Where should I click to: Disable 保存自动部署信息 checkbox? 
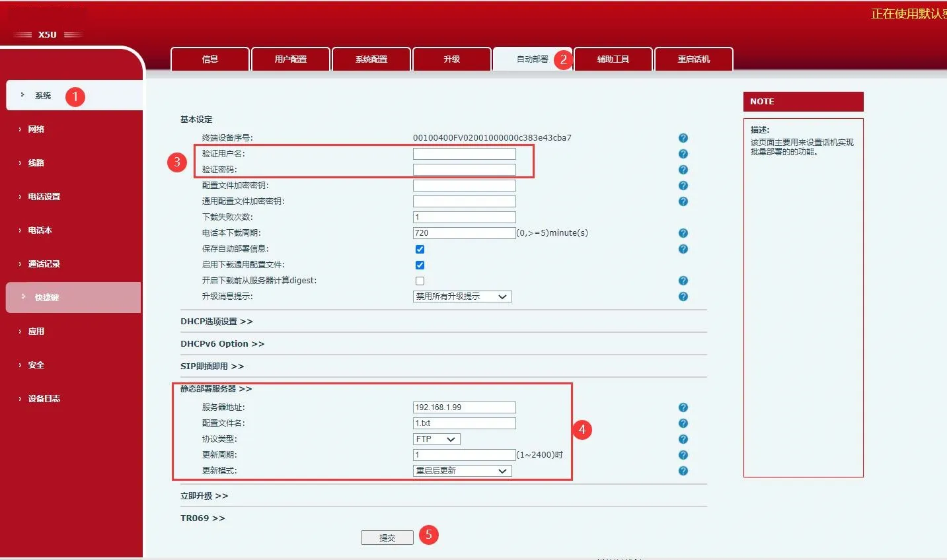tap(420, 249)
